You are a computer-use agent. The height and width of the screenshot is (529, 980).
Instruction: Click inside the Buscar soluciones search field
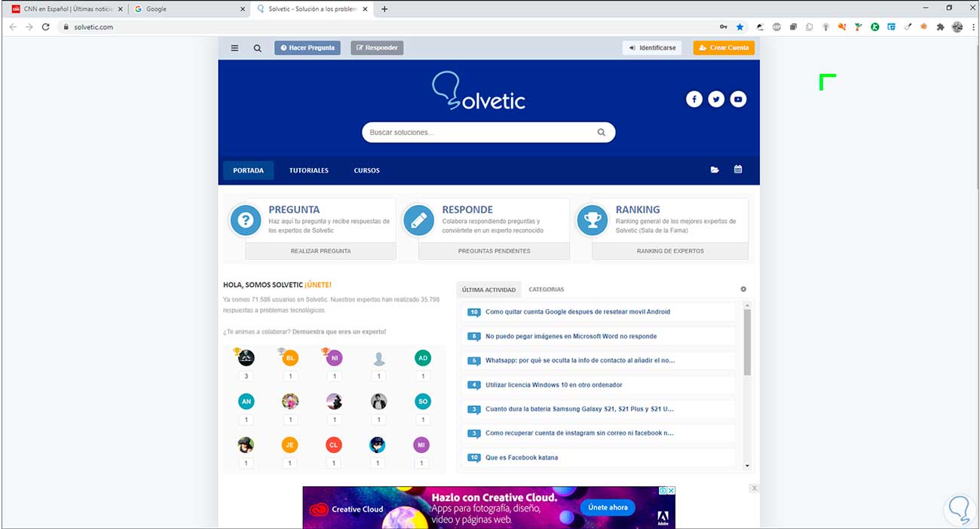[475, 132]
